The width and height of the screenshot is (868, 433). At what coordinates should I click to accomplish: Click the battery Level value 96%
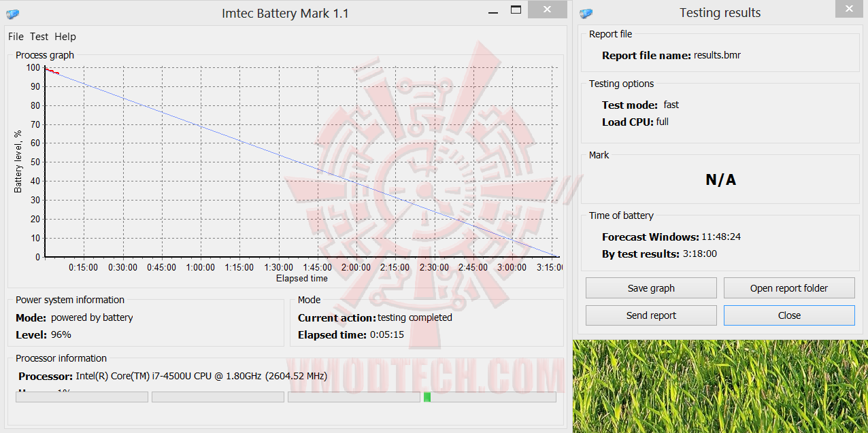[x=61, y=334]
